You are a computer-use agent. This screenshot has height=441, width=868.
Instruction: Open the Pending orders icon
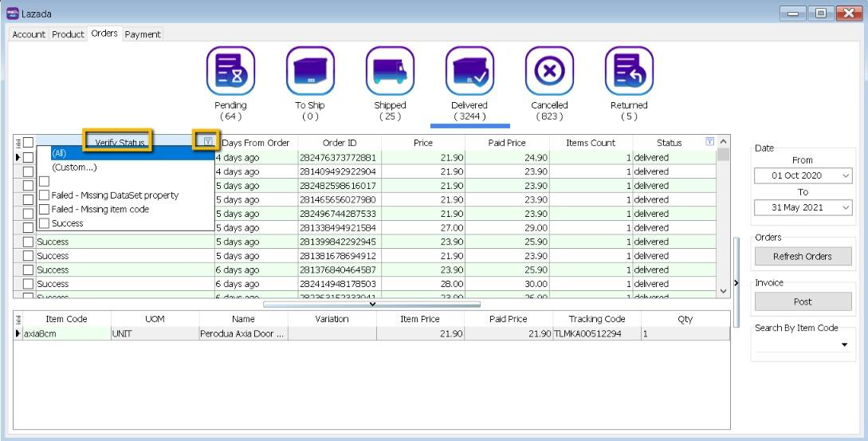[230, 72]
